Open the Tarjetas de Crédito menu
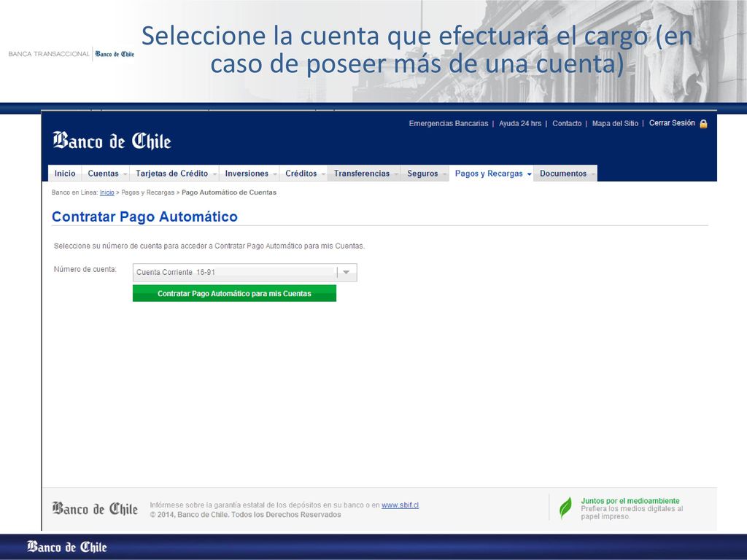 pos(175,174)
